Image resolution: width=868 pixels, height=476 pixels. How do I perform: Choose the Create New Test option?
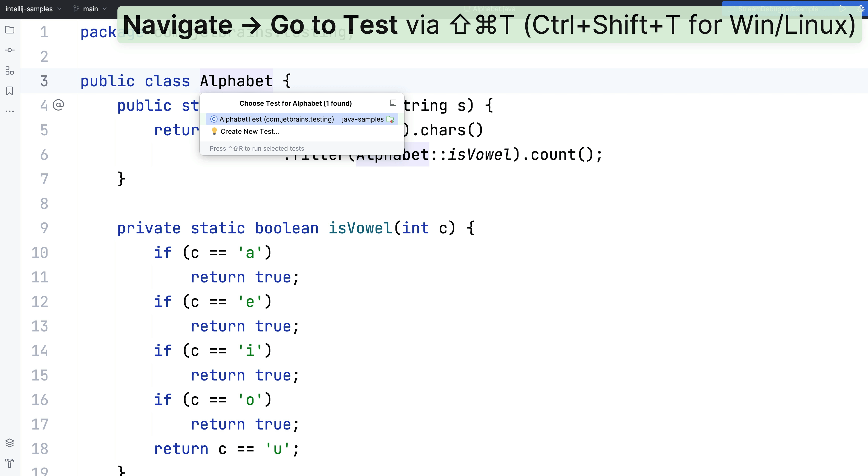(x=249, y=132)
